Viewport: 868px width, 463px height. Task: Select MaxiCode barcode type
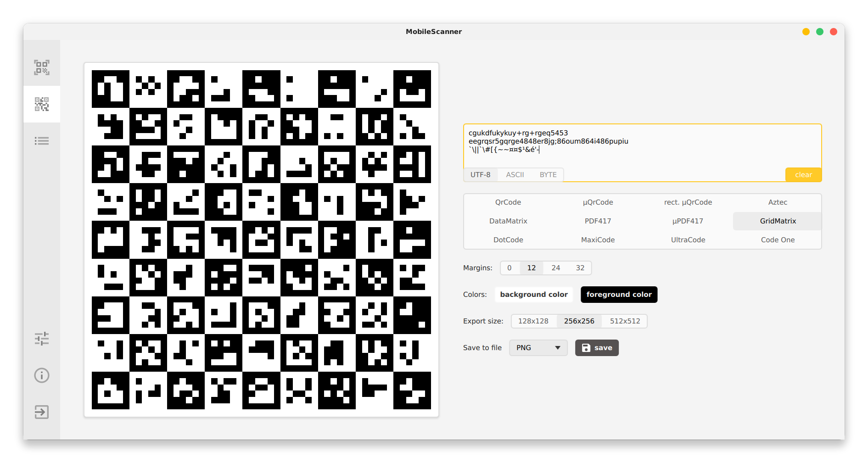[x=598, y=240]
